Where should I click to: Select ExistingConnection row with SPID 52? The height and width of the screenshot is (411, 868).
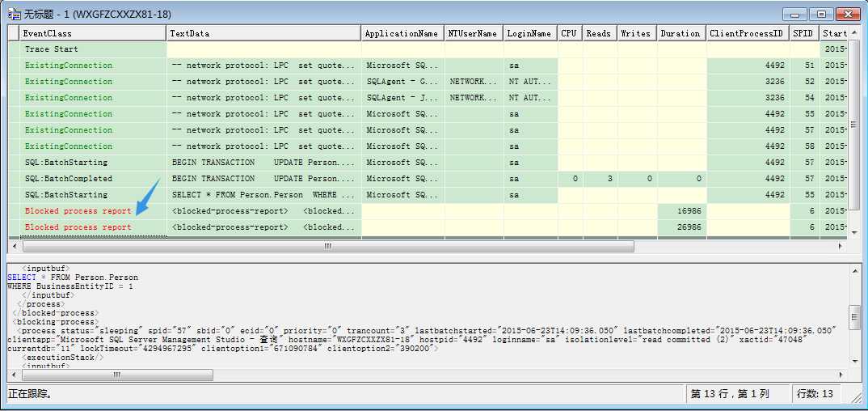(428, 82)
